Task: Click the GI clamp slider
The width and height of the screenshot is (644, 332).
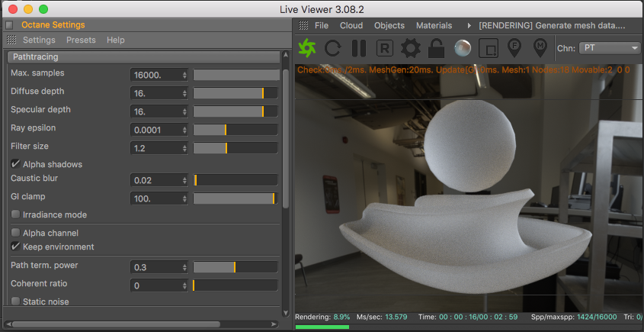Action: 235,198
